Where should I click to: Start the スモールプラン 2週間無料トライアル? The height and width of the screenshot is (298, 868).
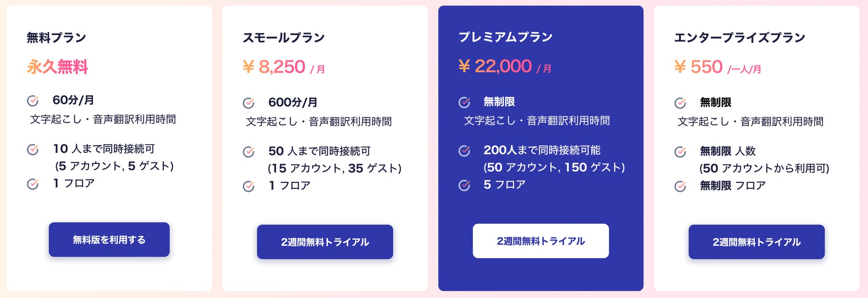[x=325, y=242]
